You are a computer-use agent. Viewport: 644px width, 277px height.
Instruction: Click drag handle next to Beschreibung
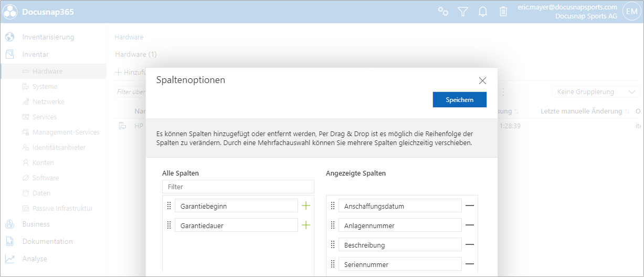tap(333, 244)
